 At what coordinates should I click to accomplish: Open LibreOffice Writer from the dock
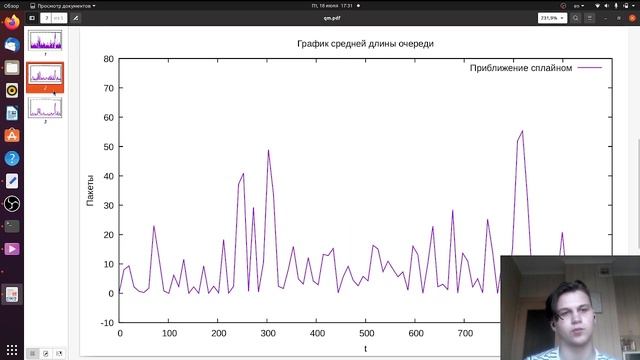click(12, 113)
